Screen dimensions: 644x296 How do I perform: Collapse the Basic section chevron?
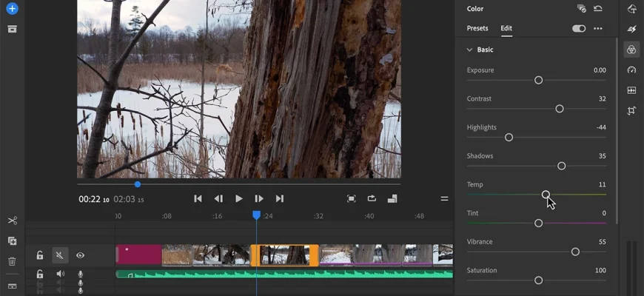469,50
